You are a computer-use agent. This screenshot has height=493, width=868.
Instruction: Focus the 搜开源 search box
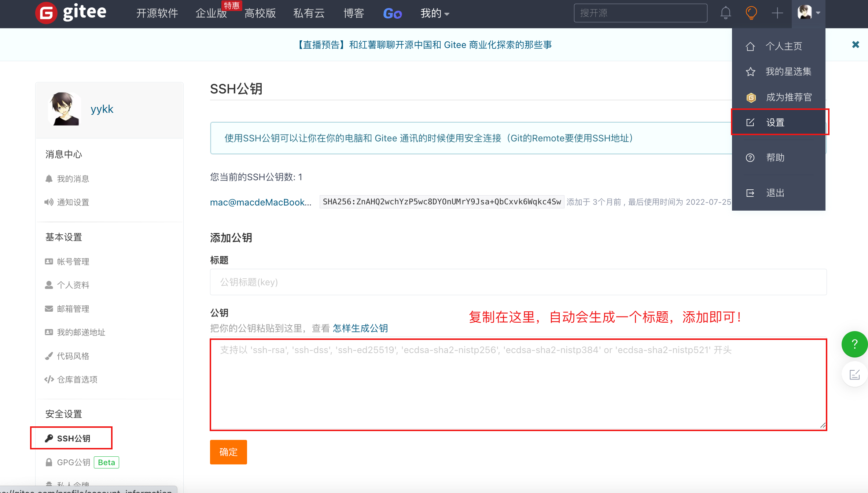(640, 13)
